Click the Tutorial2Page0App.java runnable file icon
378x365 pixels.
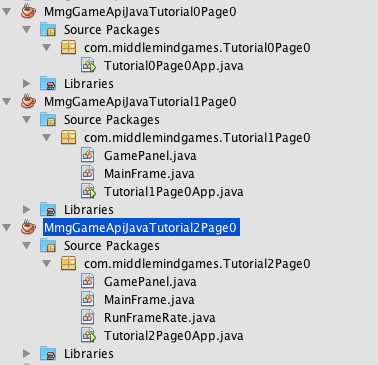[x=88, y=335]
